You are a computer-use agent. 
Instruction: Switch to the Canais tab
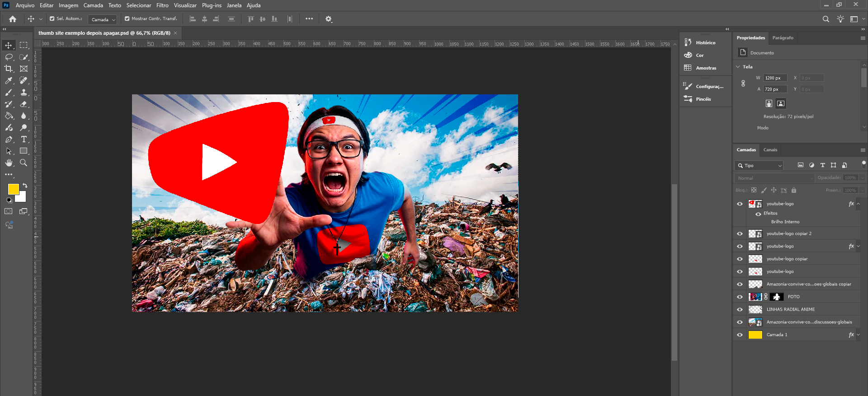pyautogui.click(x=770, y=150)
